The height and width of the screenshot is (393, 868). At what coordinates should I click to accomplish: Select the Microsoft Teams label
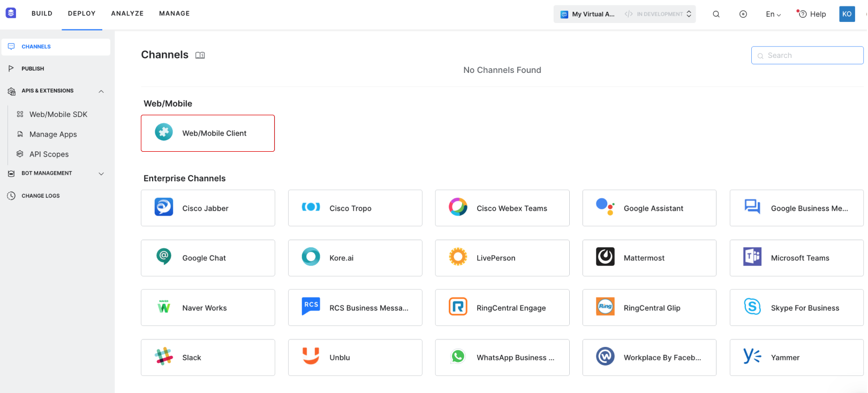tap(800, 258)
